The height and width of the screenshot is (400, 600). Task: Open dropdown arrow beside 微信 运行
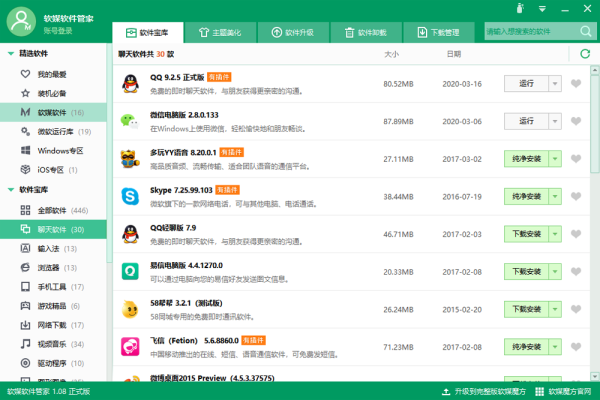[x=555, y=121]
